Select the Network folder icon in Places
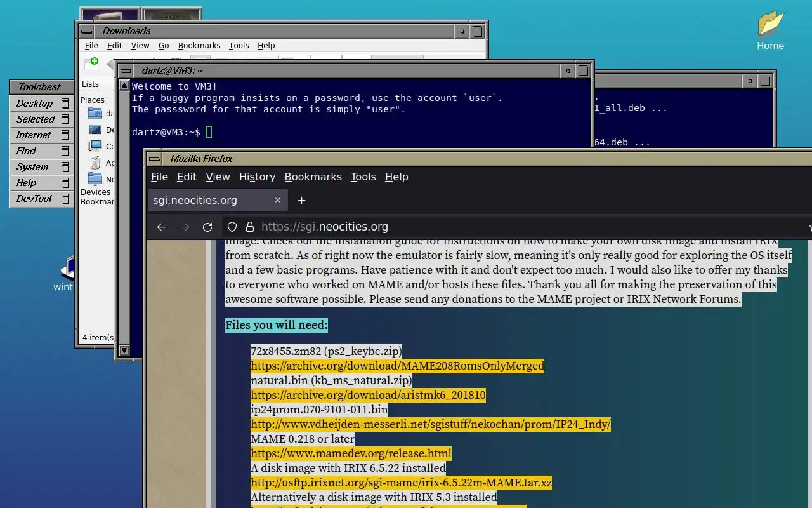The width and height of the screenshot is (812, 508). pyautogui.click(x=95, y=179)
